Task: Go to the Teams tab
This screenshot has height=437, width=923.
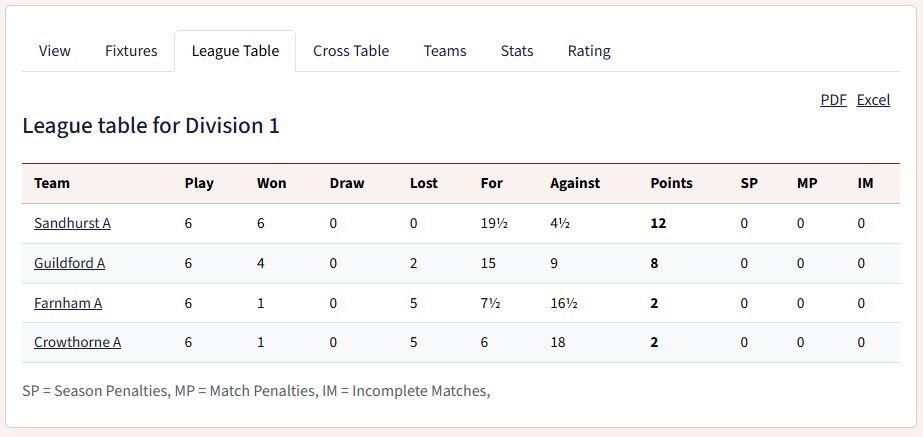Action: [x=445, y=51]
